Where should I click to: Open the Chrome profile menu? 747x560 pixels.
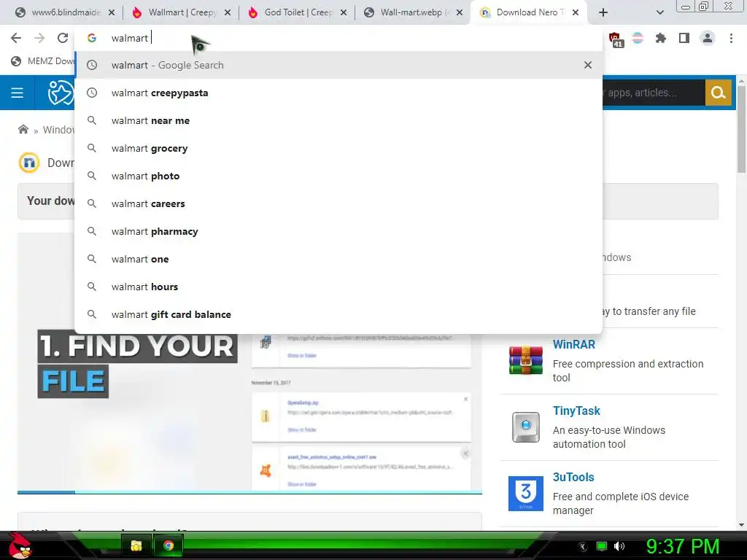click(x=708, y=38)
